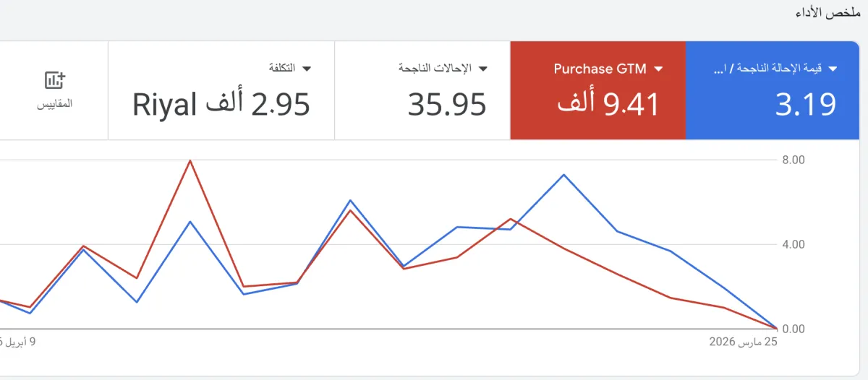Select the 35.95 conversions card
The width and height of the screenshot is (868, 380).
click(x=422, y=90)
